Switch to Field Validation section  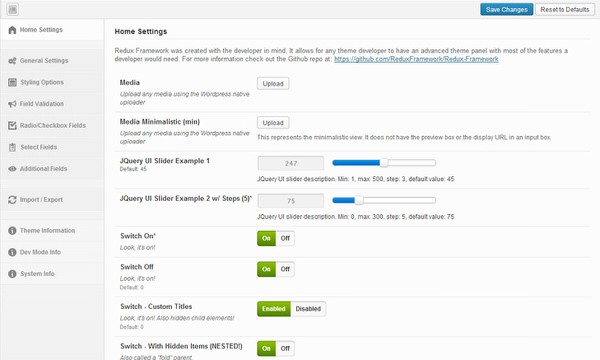coord(52,104)
